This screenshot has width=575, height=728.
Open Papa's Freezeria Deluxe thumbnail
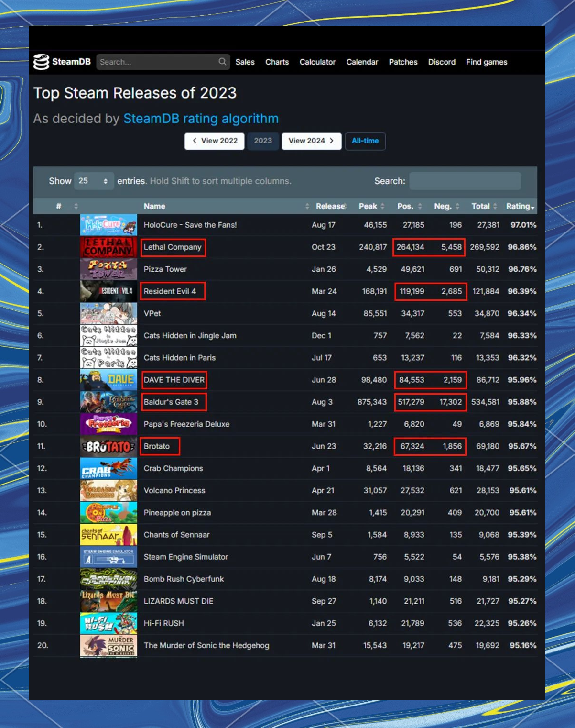pyautogui.click(x=108, y=424)
